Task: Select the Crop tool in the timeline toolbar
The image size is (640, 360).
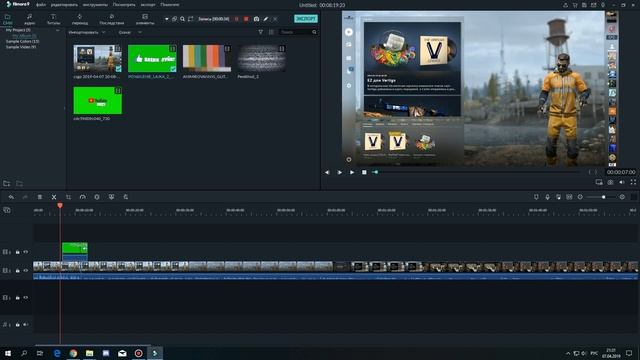Action: 68,197
